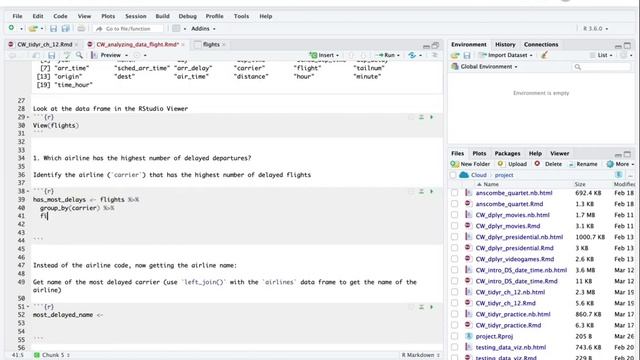The image size is (640, 360).
Task: Open the Plots menu
Action: pos(108,16)
